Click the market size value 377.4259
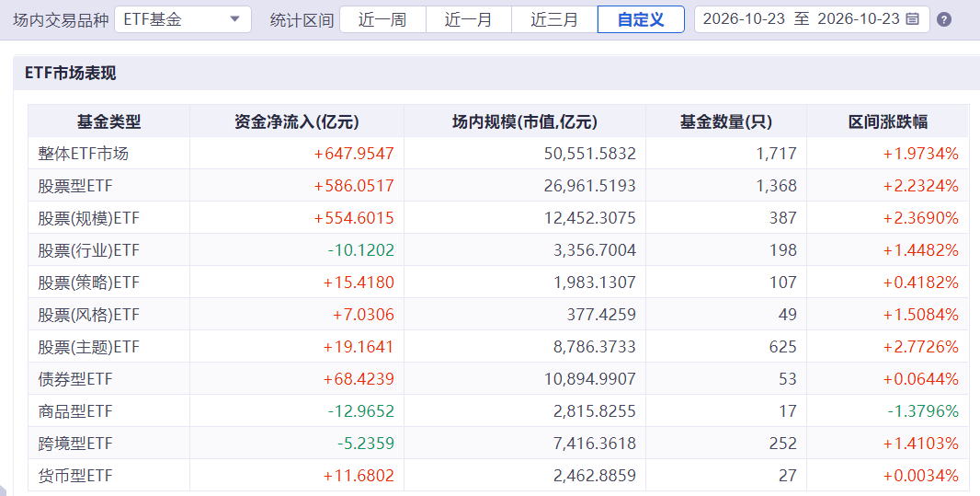The image size is (980, 496). click(x=601, y=315)
